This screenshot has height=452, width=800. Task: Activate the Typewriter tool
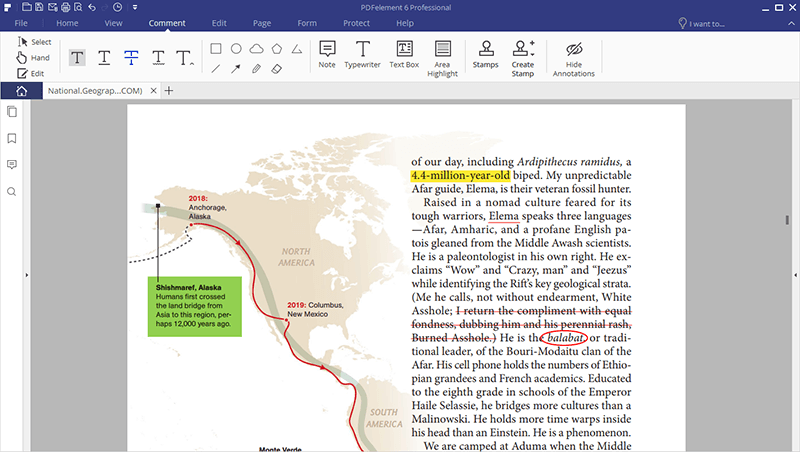[362, 54]
